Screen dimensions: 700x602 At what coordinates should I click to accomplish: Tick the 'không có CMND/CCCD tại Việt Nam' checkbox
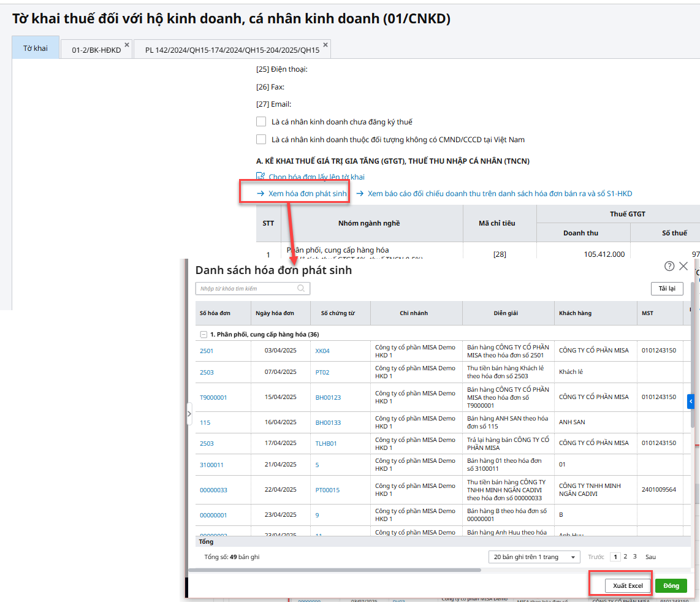(x=261, y=140)
